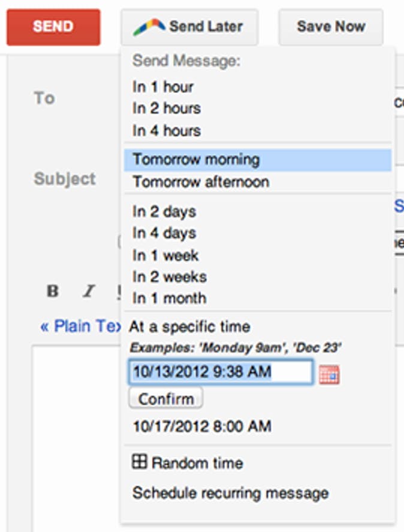Select Tomorrow morning option
The image size is (404, 532).
click(196, 160)
